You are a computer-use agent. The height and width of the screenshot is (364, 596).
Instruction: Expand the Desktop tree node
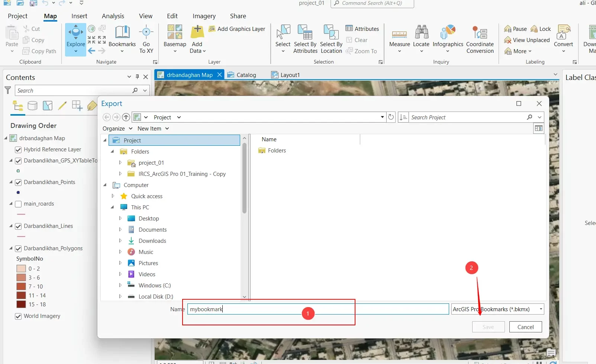[x=120, y=218]
